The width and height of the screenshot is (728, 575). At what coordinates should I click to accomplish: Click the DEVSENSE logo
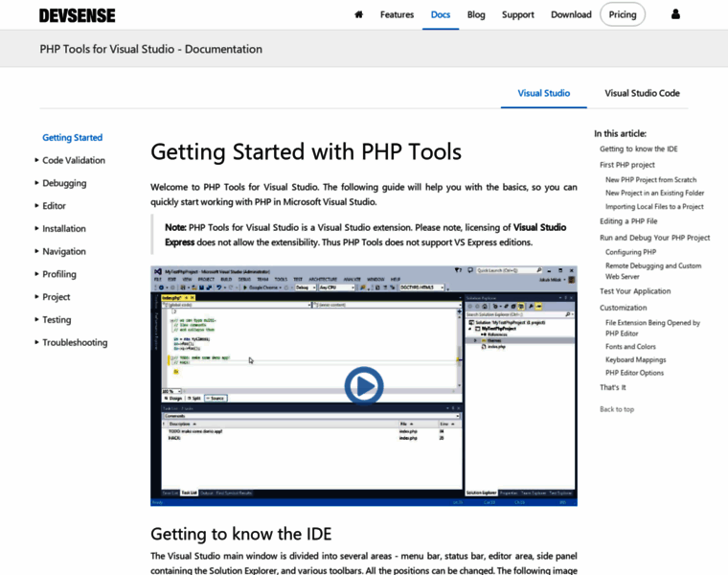(x=77, y=15)
